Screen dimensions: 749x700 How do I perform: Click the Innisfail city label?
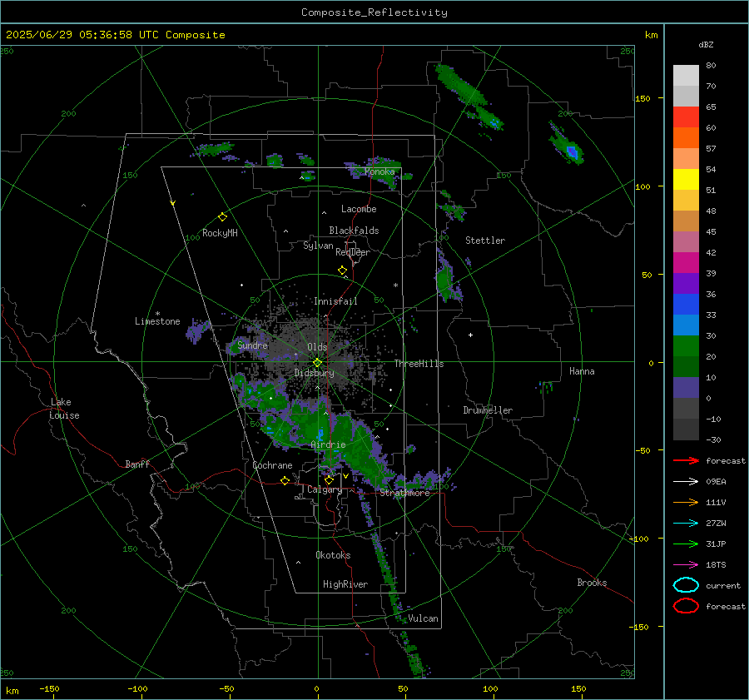(x=335, y=301)
